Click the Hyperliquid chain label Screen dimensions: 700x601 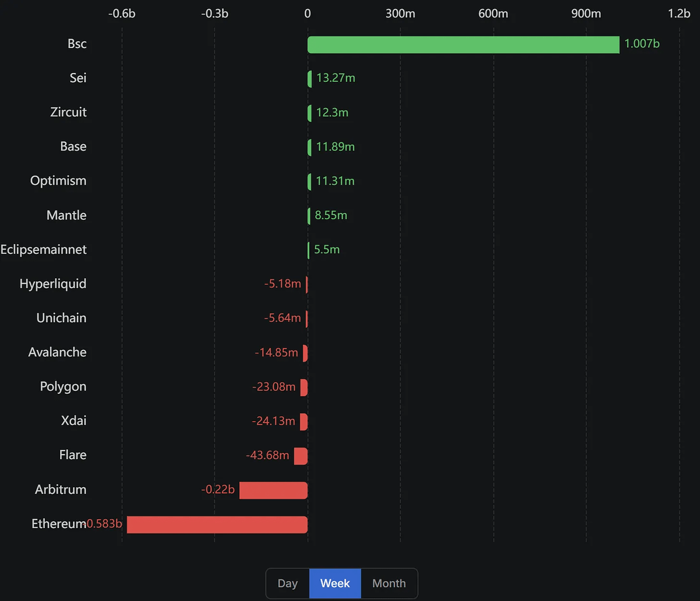[53, 284]
